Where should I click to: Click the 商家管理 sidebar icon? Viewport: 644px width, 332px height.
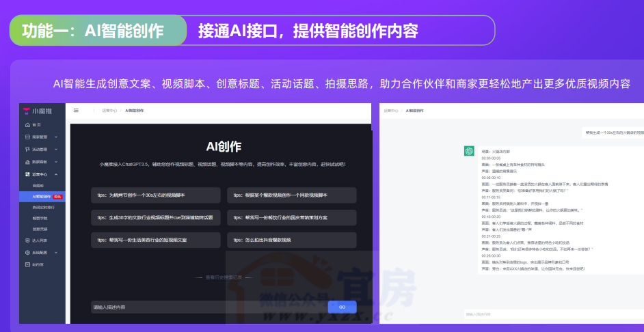tap(27, 137)
